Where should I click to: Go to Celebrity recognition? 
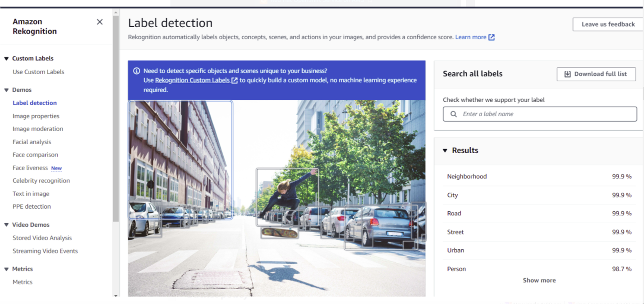41,181
